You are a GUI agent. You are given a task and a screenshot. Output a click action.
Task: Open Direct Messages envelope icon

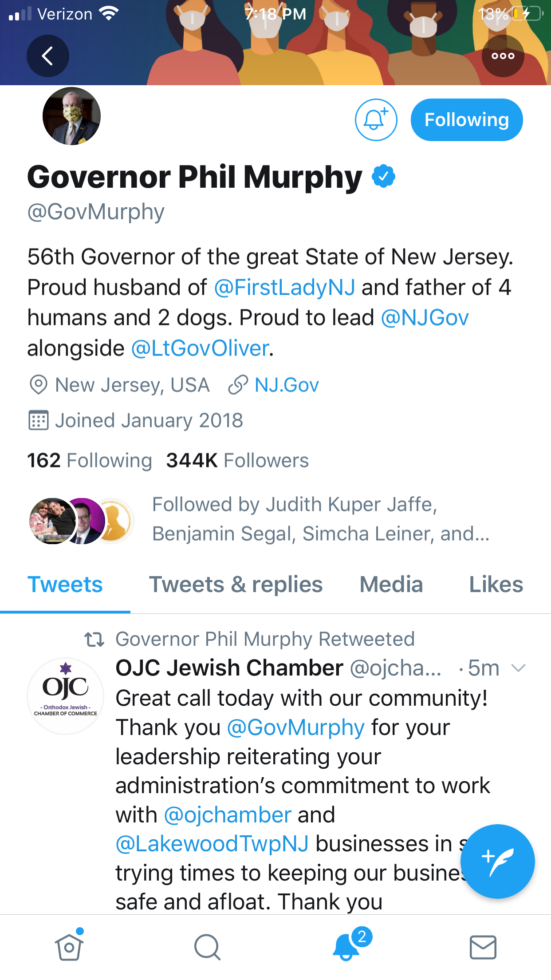point(483,947)
